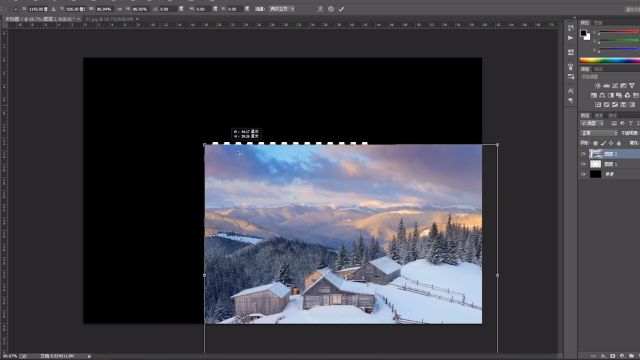Open the Character panel icon in side dock
The height and width of the screenshot is (360, 640).
[571, 91]
